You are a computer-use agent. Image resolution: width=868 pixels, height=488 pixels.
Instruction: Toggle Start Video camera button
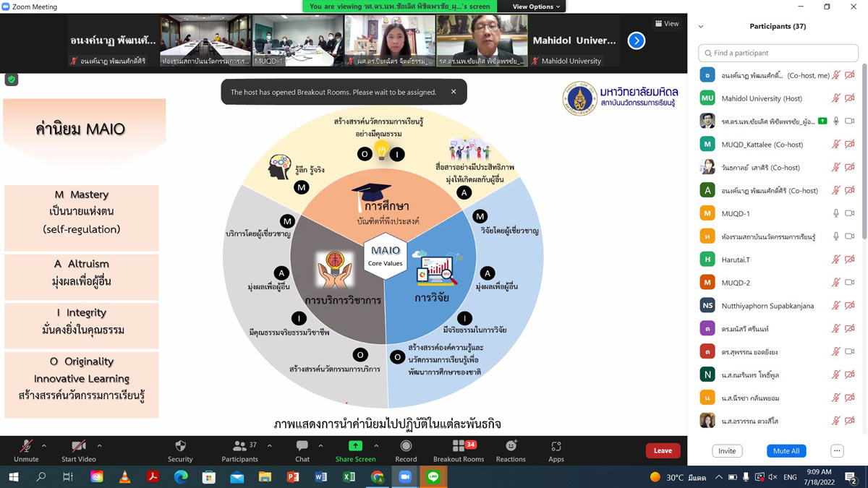pyautogui.click(x=79, y=446)
